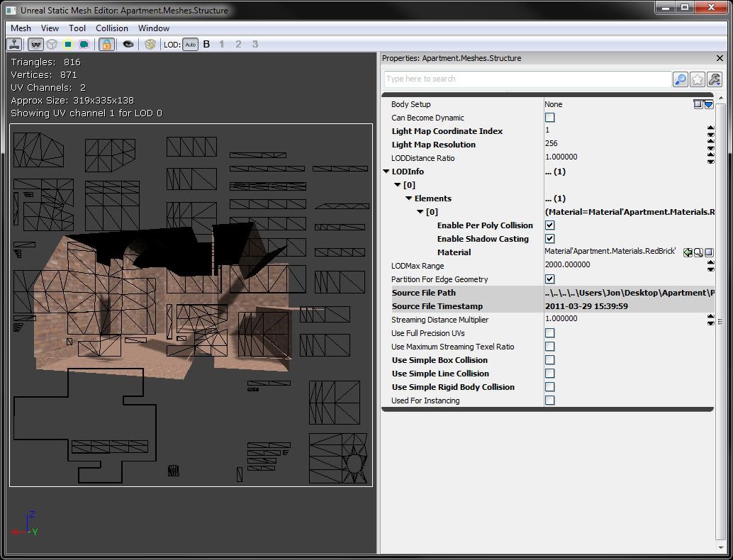
Task: Open the View menu
Action: (x=50, y=28)
